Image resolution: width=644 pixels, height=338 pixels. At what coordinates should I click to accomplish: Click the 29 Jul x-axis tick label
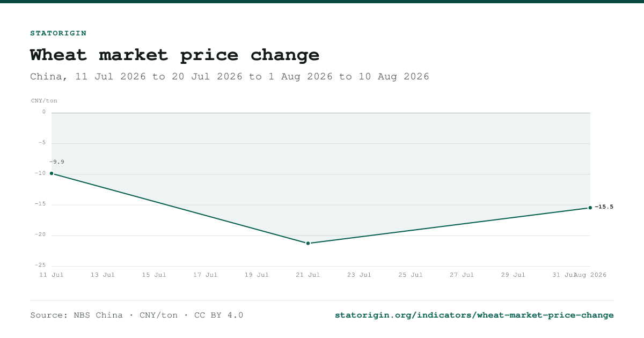pos(513,275)
